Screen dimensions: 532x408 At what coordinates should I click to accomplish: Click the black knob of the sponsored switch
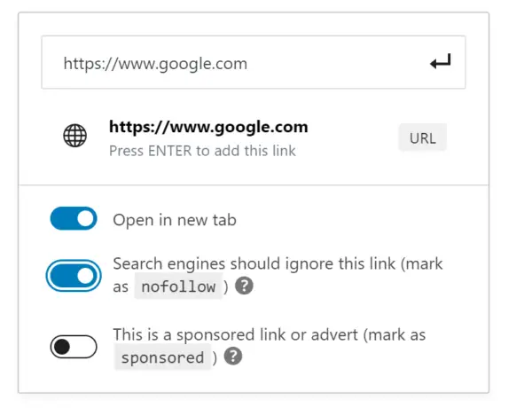62,347
